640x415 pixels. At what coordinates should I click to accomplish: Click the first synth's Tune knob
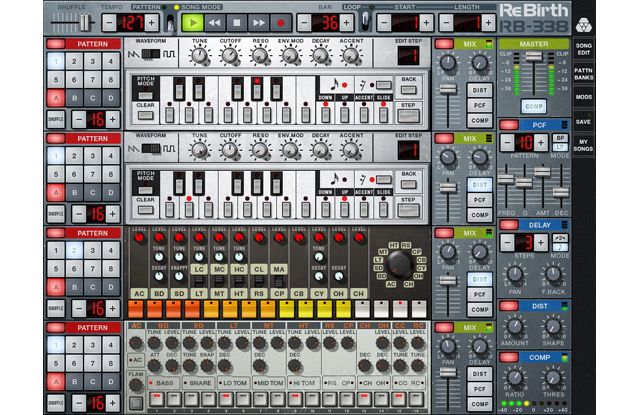[x=200, y=55]
